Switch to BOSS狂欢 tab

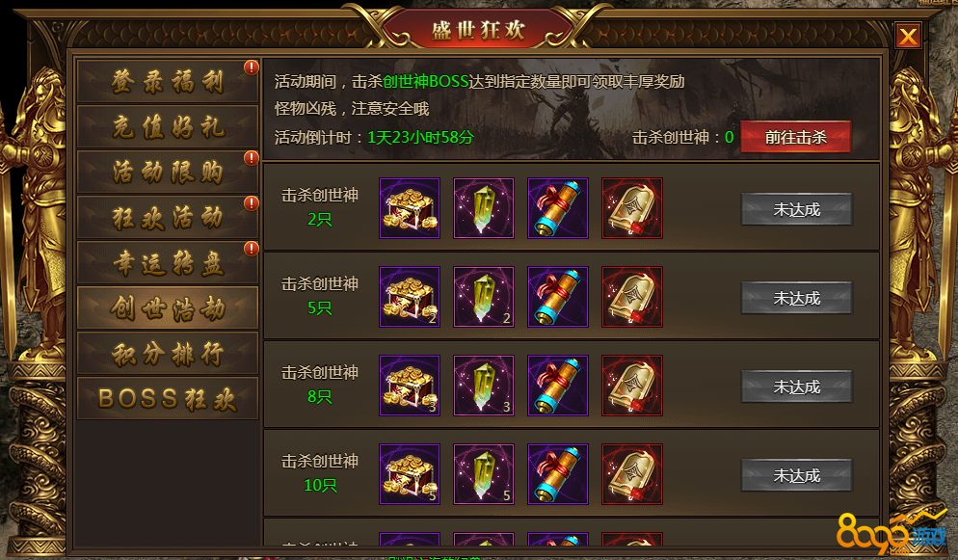tap(168, 398)
